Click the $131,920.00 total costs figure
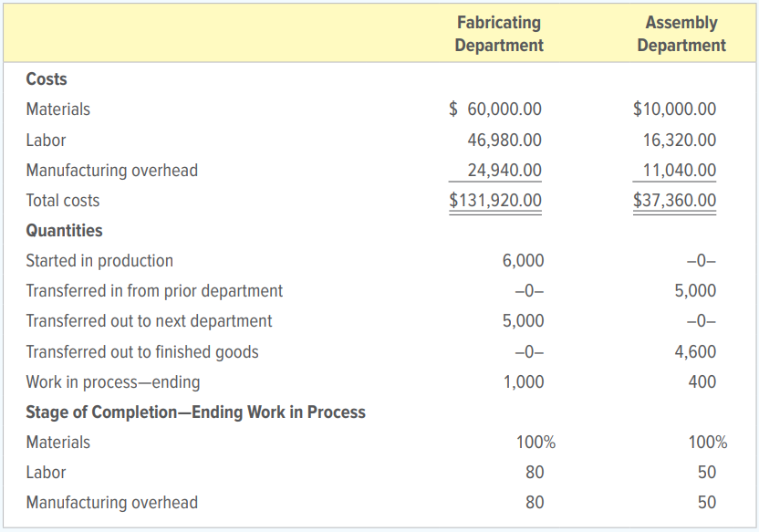 point(495,200)
